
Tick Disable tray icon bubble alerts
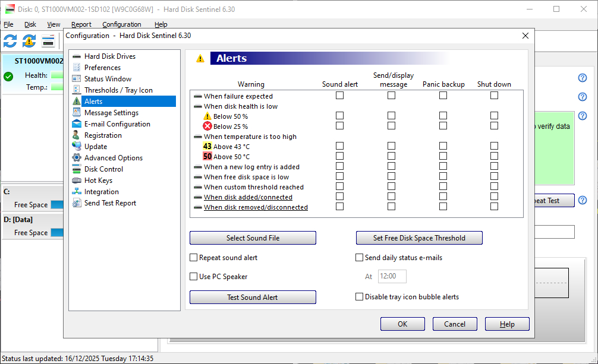click(x=360, y=297)
